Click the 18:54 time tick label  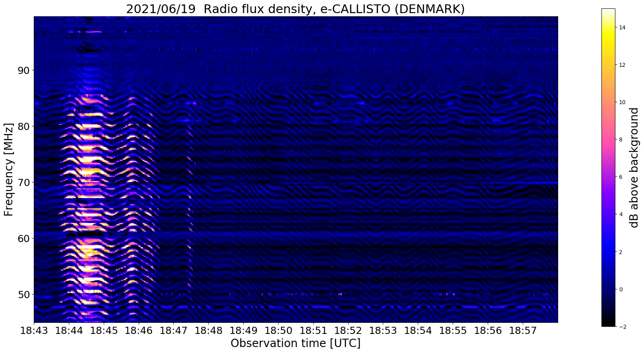418,330
